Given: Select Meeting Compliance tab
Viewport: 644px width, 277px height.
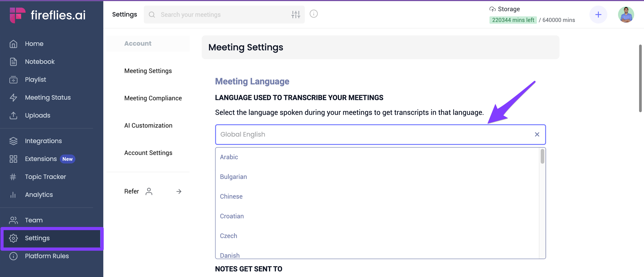Looking at the screenshot, I should click(x=153, y=98).
